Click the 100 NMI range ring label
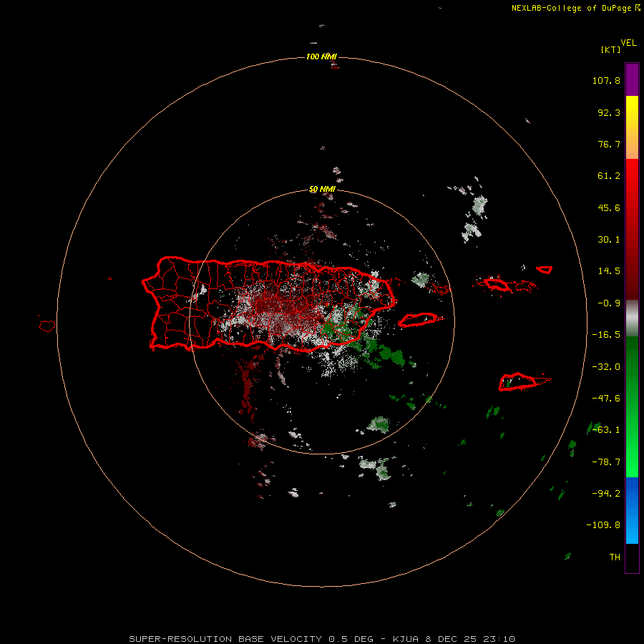644x644 pixels. point(321,57)
